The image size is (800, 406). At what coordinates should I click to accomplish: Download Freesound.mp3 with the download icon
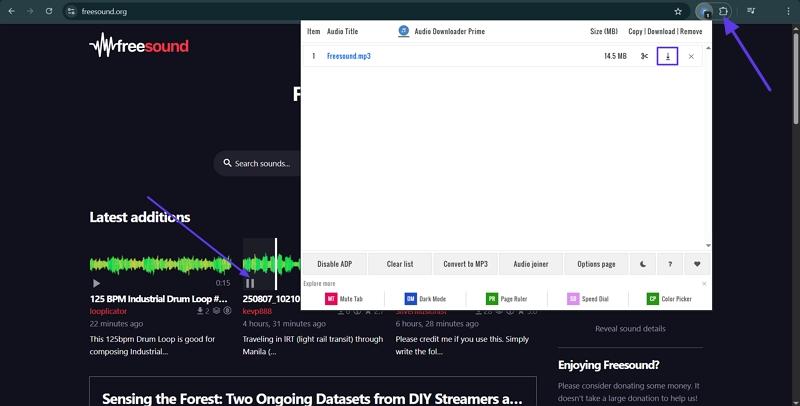(667, 56)
